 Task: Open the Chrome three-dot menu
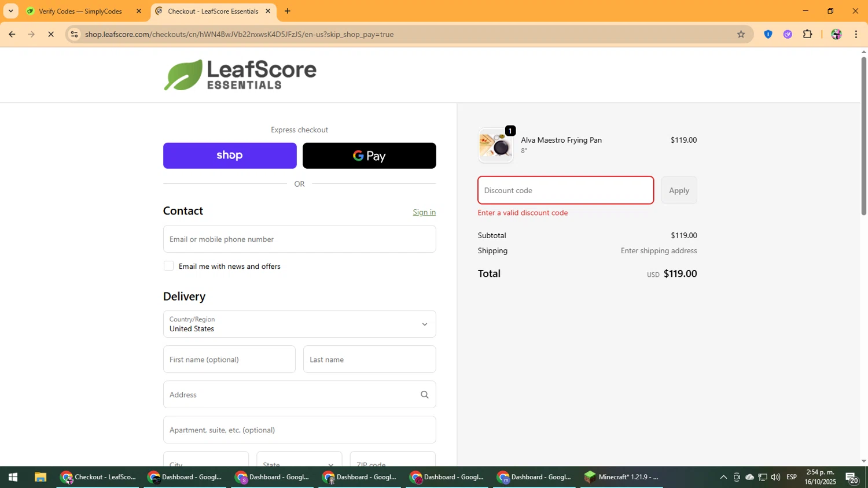pyautogui.click(x=856, y=34)
